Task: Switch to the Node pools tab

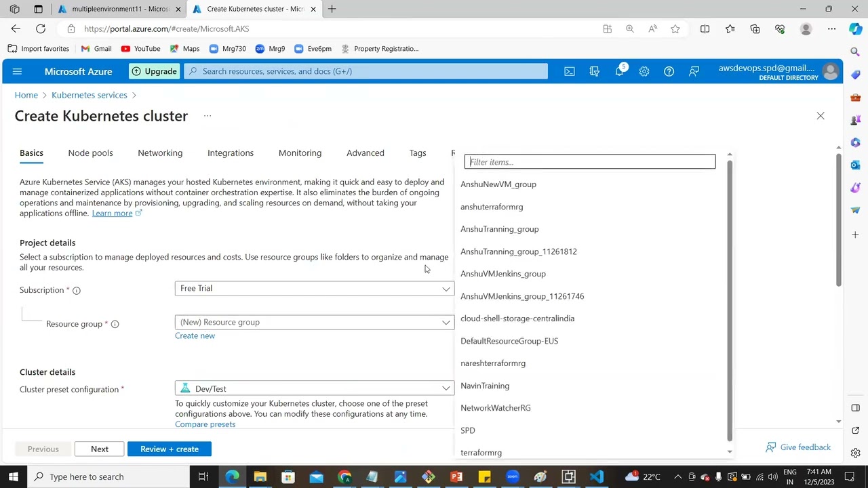Action: [90, 153]
